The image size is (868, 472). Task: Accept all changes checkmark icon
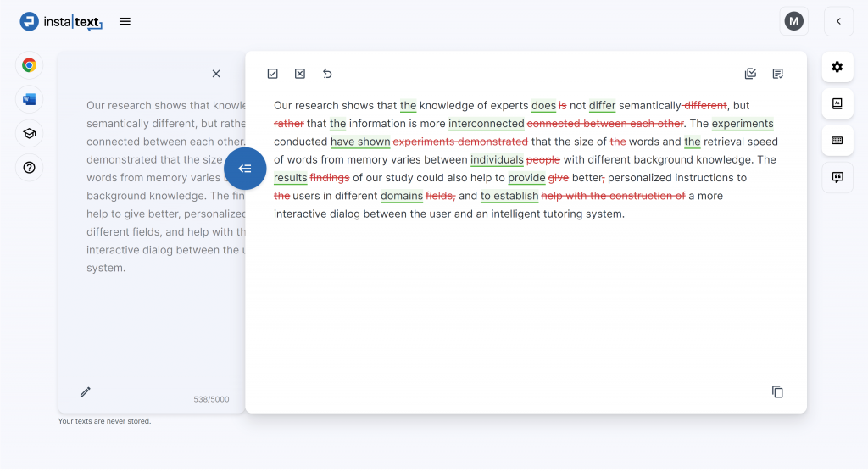[272, 74]
